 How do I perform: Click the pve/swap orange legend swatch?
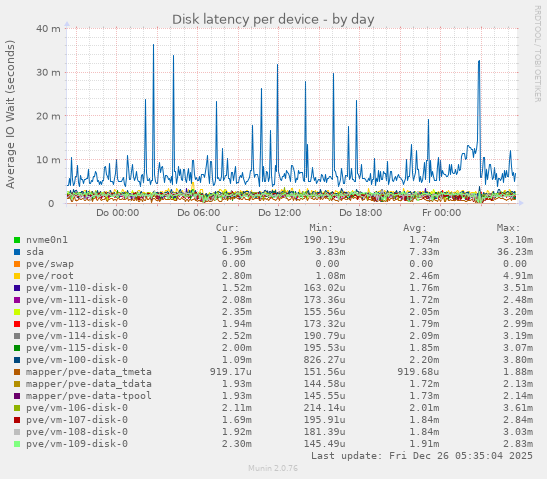[17, 264]
